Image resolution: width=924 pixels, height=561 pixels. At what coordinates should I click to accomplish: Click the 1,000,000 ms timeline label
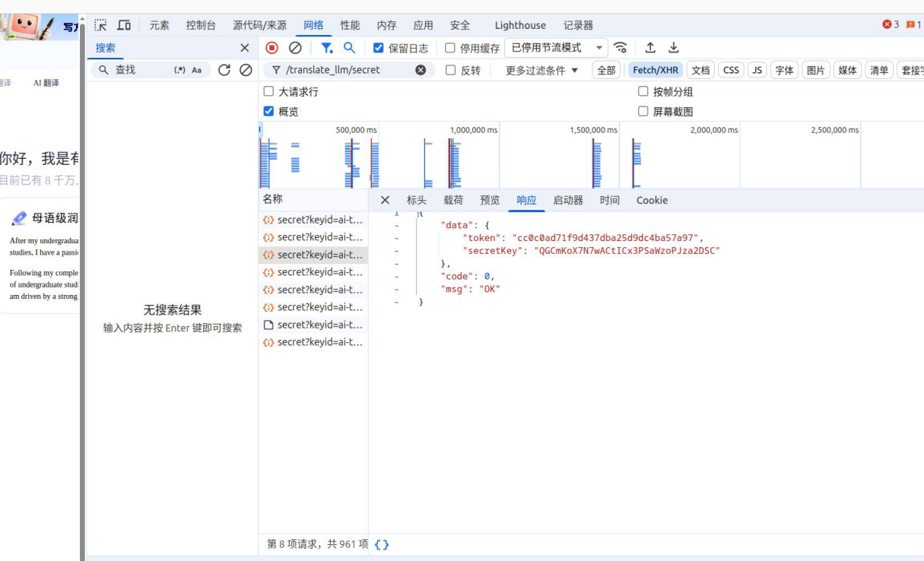coord(473,130)
